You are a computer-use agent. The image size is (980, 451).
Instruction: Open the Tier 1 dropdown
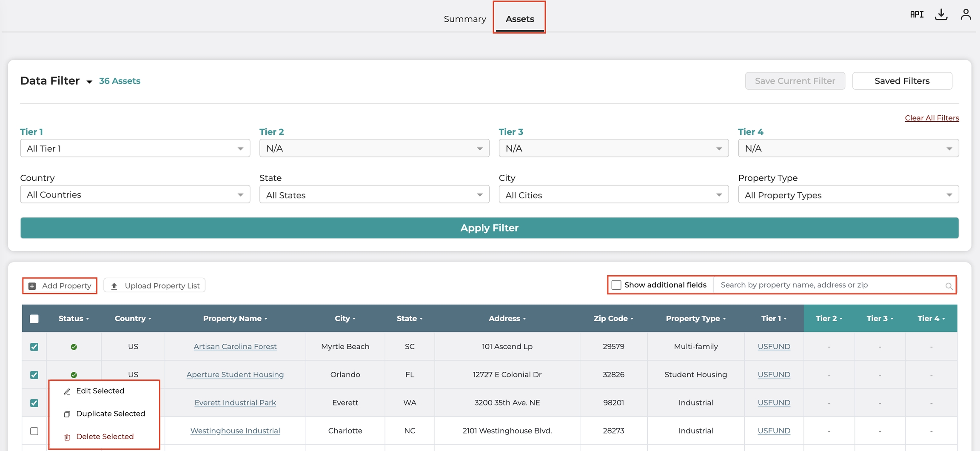click(135, 148)
